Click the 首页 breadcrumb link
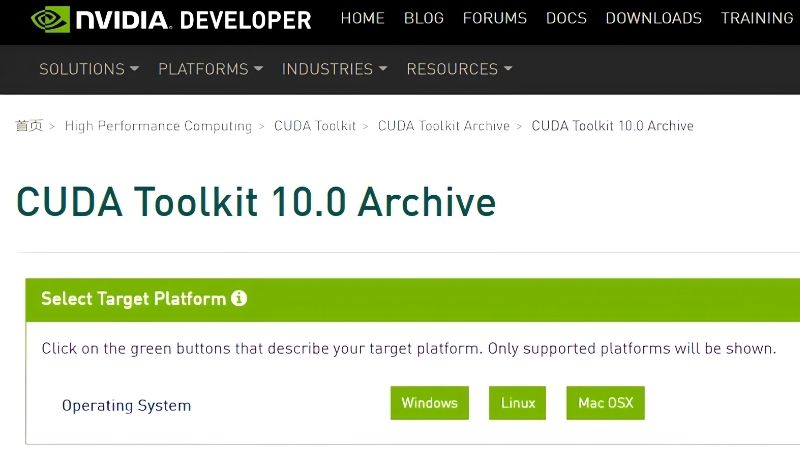Viewport: 800px width, 450px height. [x=29, y=126]
